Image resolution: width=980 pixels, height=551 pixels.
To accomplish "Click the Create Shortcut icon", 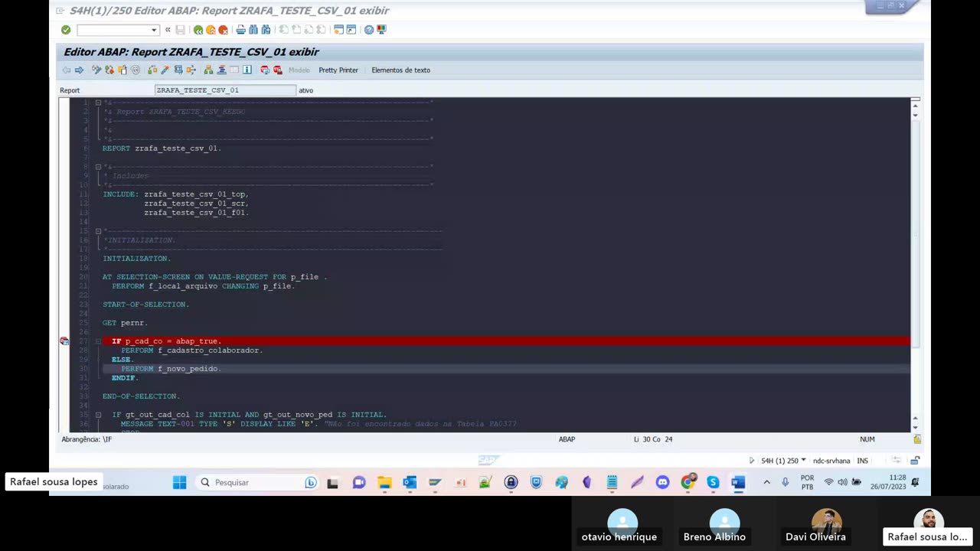I will pos(351,30).
